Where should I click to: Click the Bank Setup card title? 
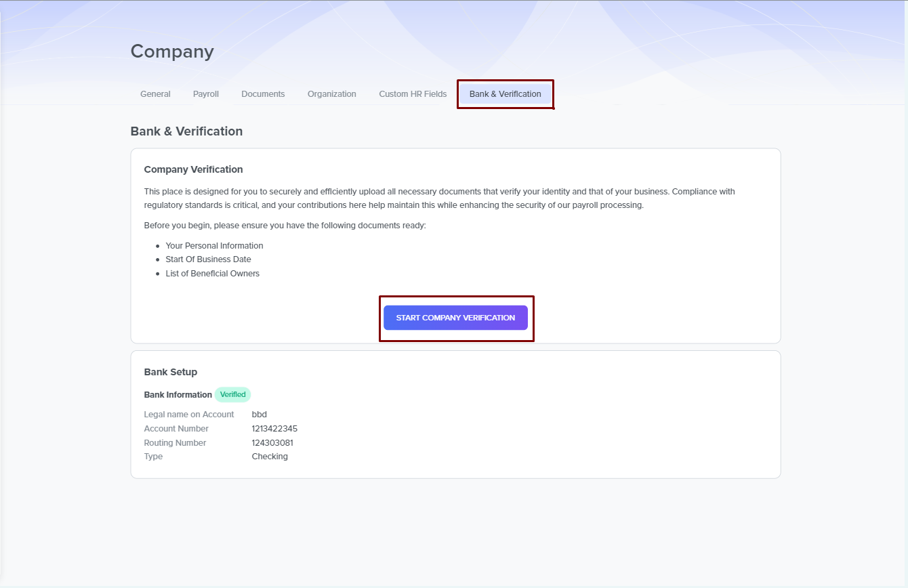pos(171,372)
